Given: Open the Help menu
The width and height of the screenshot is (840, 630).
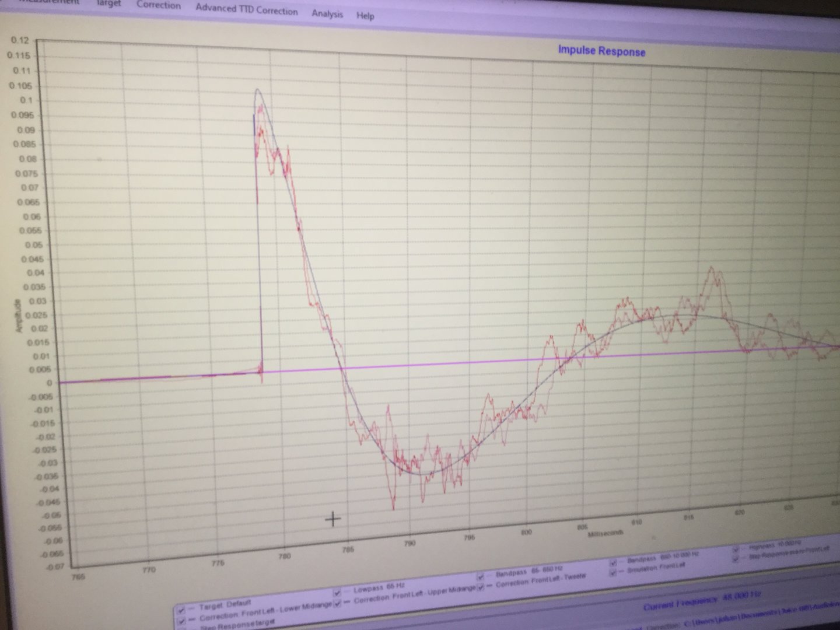Looking at the screenshot, I should tap(365, 16).
